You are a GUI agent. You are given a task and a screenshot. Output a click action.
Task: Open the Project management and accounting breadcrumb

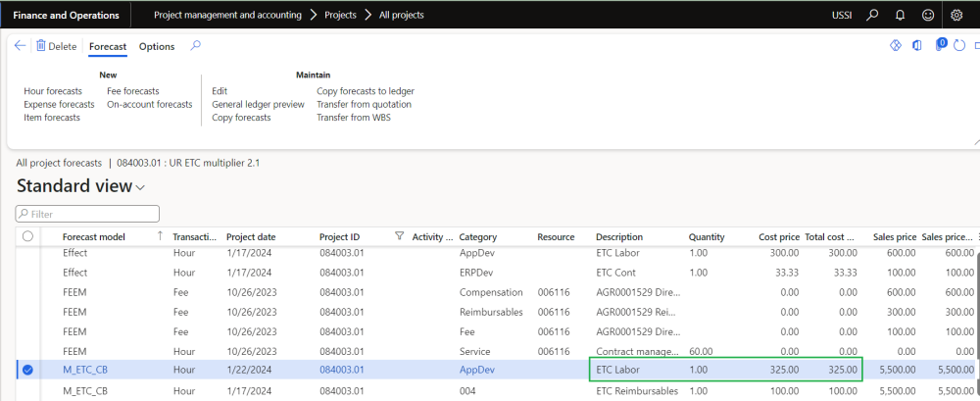point(231,16)
